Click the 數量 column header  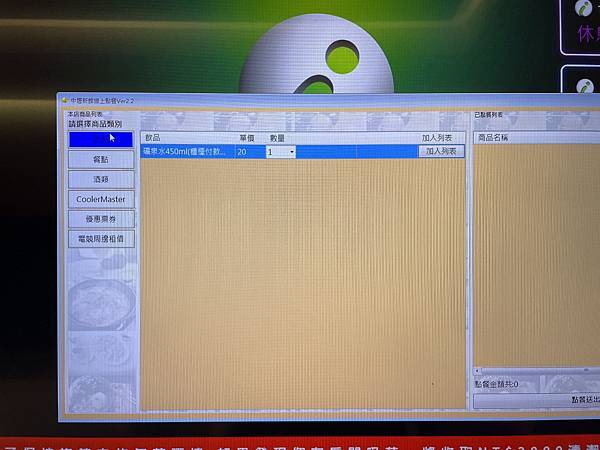277,138
